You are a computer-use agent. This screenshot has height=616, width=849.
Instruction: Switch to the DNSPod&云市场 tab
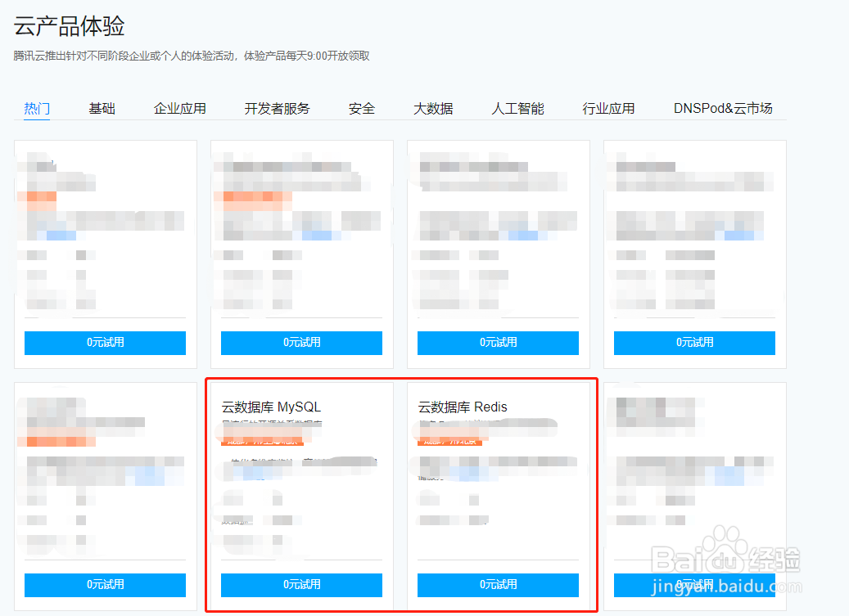tap(723, 107)
